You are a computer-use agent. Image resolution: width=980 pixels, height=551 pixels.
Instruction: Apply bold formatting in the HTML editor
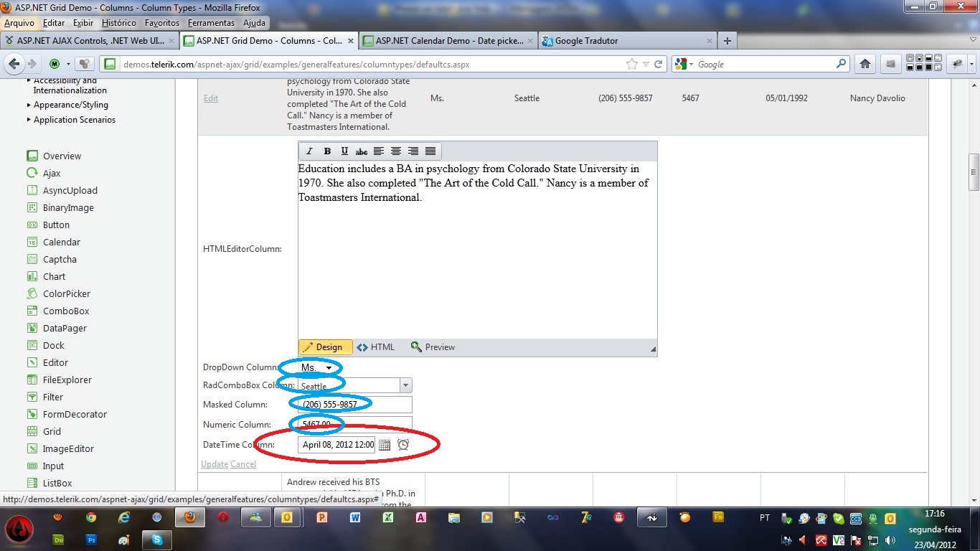coord(327,151)
